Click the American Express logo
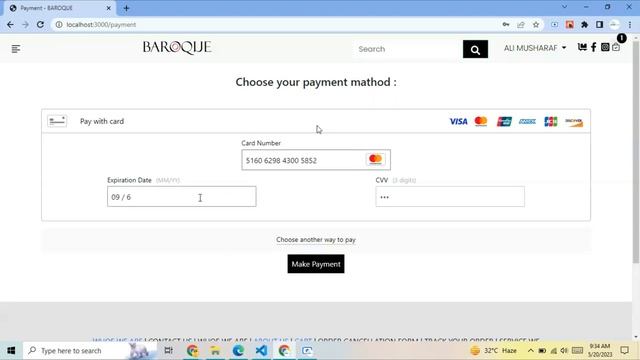 tap(527, 121)
